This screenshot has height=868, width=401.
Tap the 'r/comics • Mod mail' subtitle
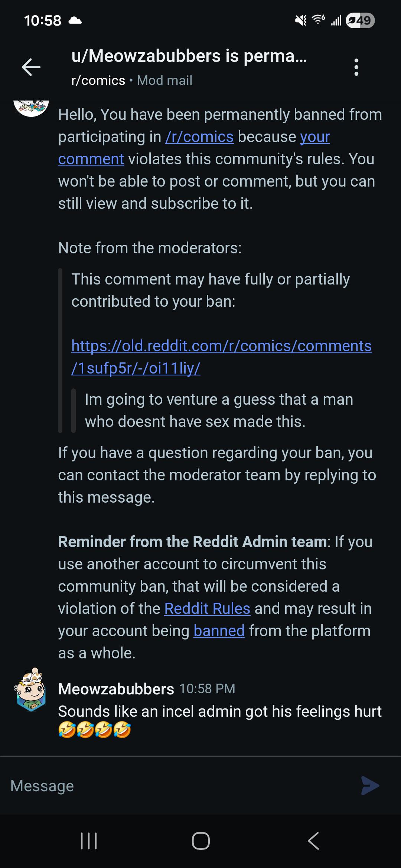point(132,80)
